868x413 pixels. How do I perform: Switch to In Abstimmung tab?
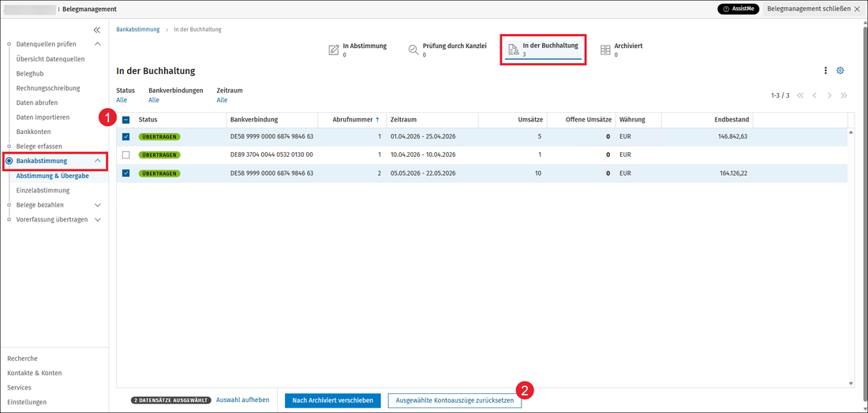(x=357, y=50)
